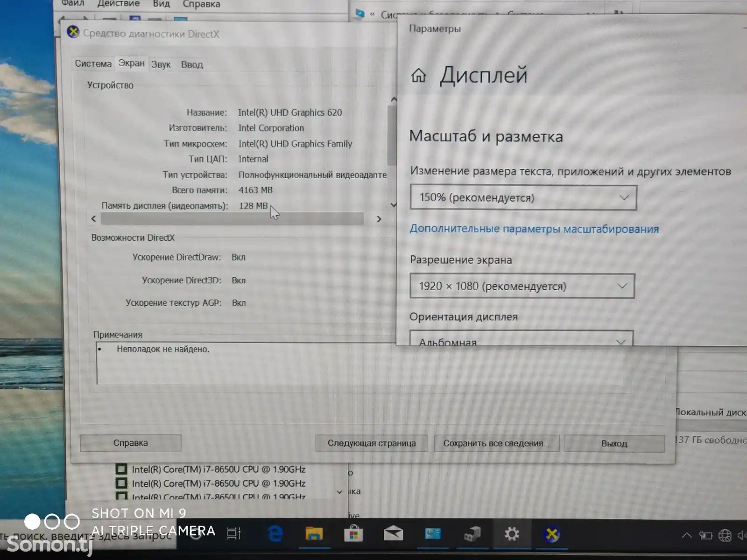Screen dimensions: 747x560
Task: Click the Task View taskbar icon
Action: (x=233, y=533)
